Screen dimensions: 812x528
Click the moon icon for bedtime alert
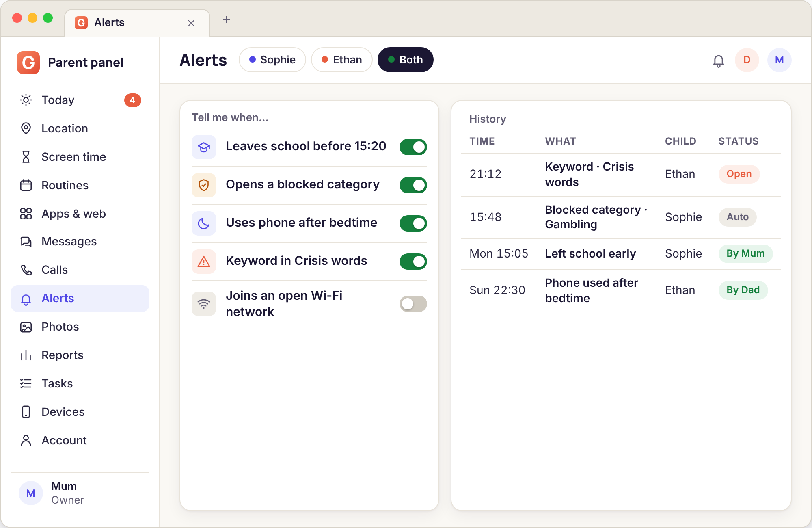tap(204, 223)
